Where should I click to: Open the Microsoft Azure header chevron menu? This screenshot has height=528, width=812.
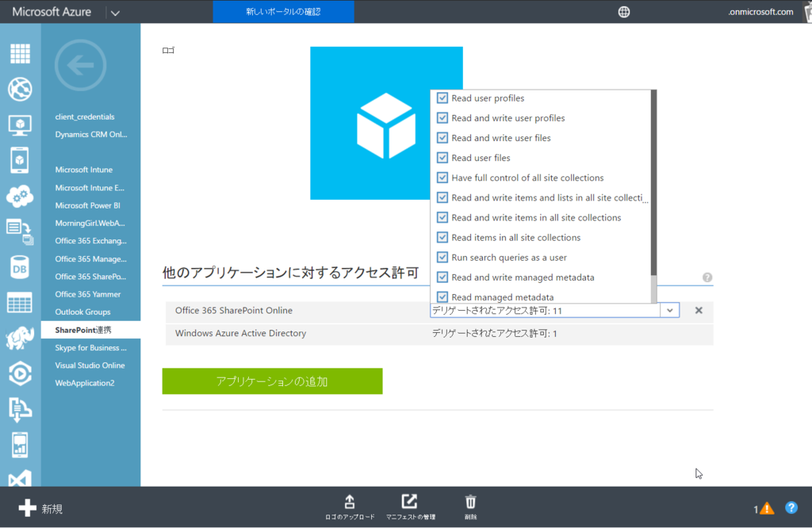[115, 13]
